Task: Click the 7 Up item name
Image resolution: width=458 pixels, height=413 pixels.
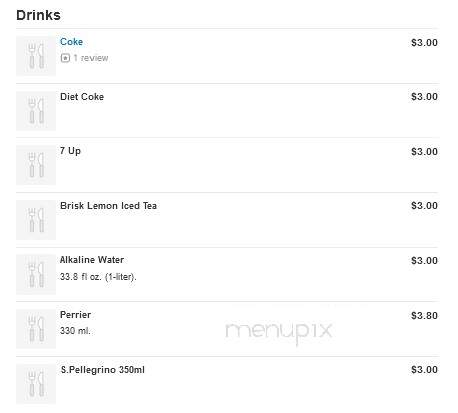Action: (x=70, y=151)
